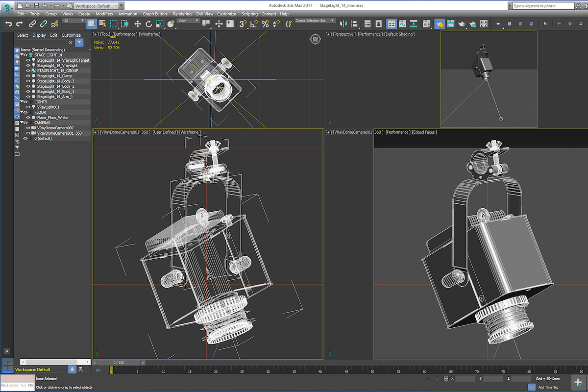Click the Open File icon
The image size is (588, 392).
point(27,5)
